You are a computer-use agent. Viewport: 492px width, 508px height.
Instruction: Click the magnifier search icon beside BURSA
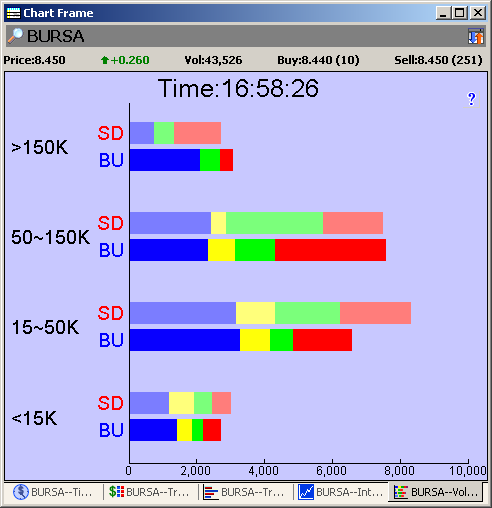15,36
